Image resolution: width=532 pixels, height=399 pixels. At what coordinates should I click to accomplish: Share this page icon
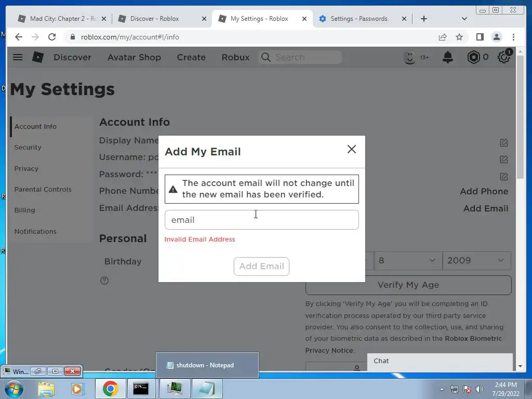[443, 37]
